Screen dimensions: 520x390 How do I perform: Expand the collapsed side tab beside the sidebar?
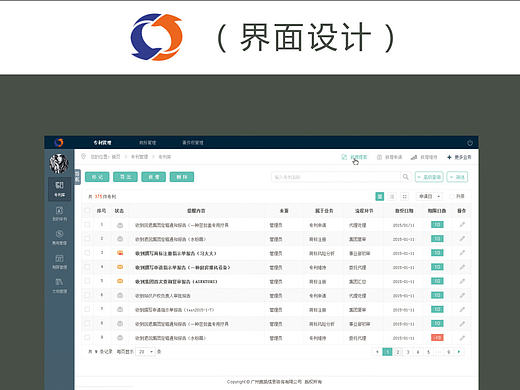tap(77, 176)
